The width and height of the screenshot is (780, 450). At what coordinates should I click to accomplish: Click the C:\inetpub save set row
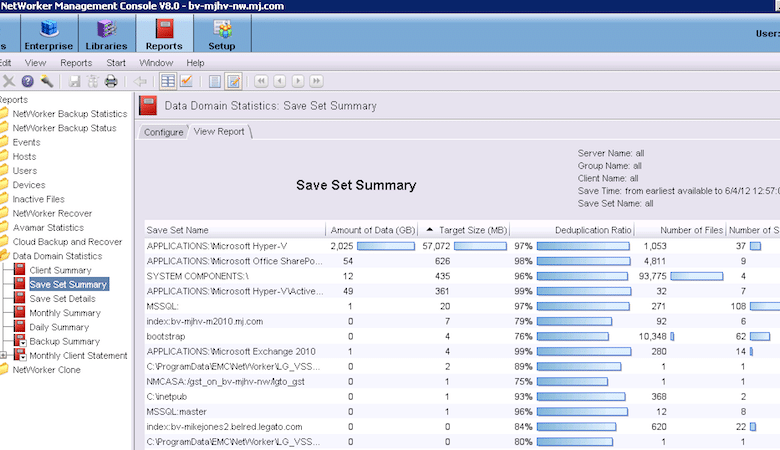pyautogui.click(x=463, y=397)
